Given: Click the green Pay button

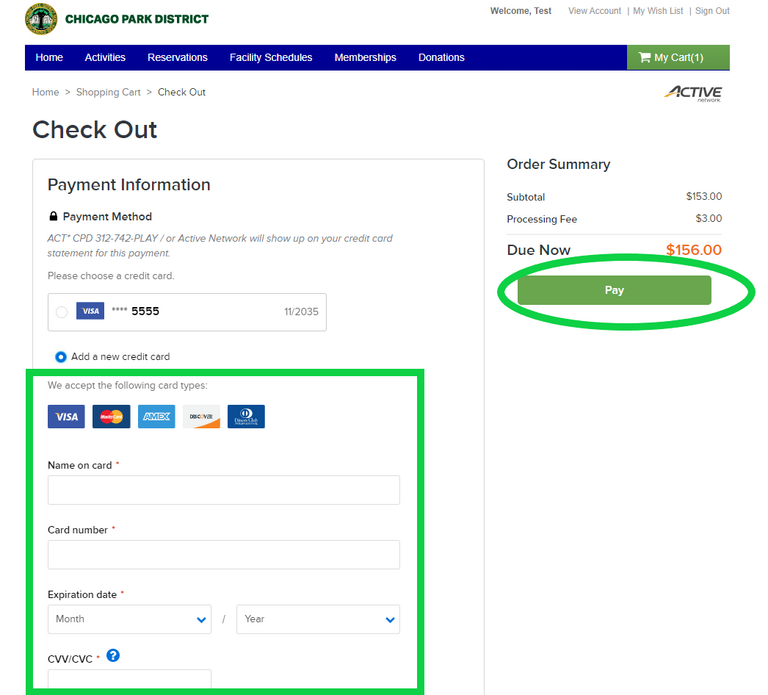Looking at the screenshot, I should pos(614,290).
